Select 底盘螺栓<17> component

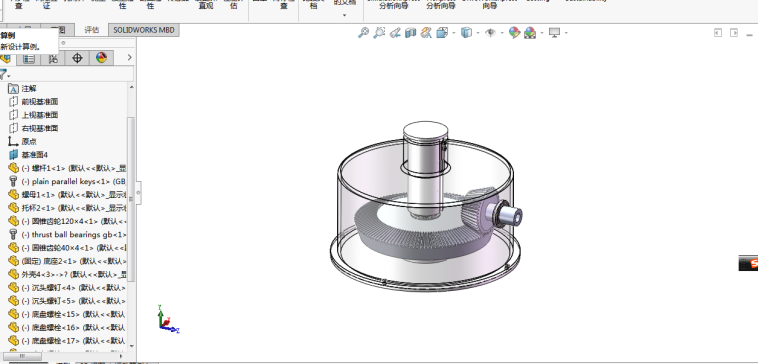[73, 341]
